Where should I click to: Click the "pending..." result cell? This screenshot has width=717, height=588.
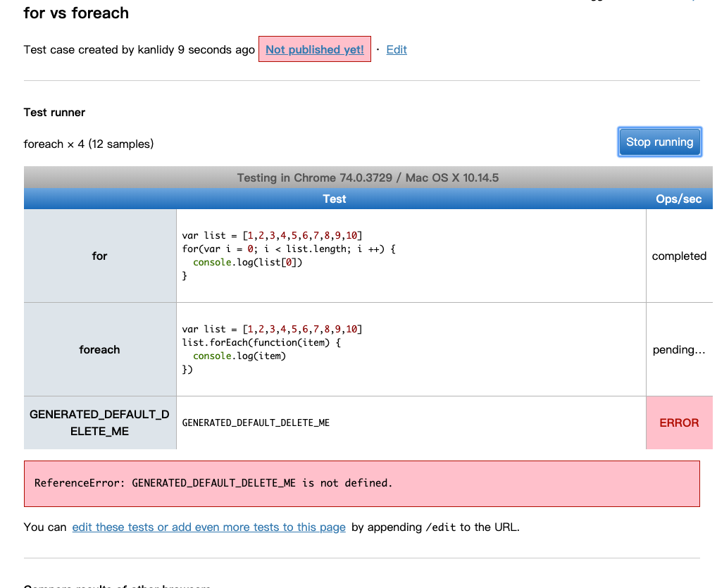point(679,350)
